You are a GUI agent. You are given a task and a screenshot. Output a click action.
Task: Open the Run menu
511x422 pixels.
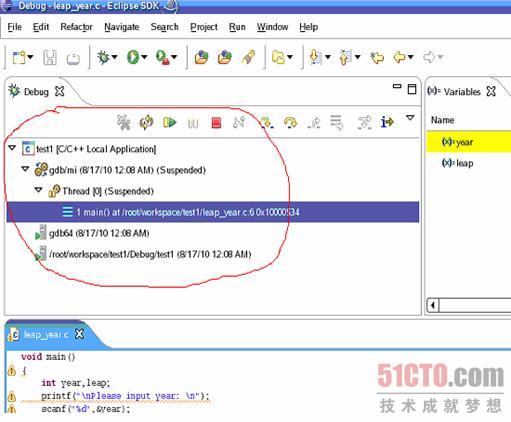click(237, 27)
